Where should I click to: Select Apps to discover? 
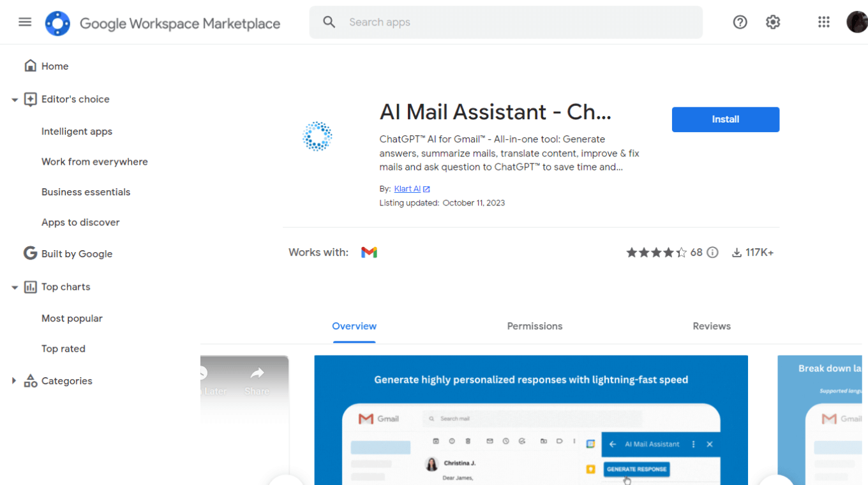[80, 223]
